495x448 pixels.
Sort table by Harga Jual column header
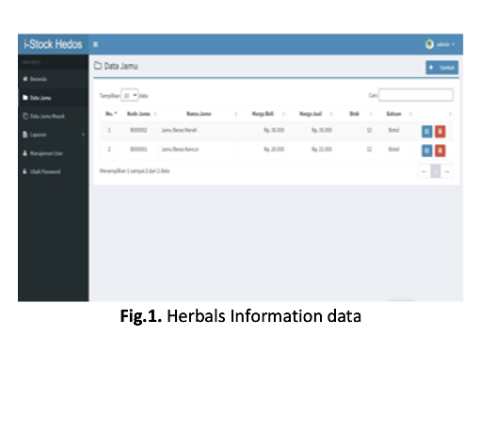point(311,114)
